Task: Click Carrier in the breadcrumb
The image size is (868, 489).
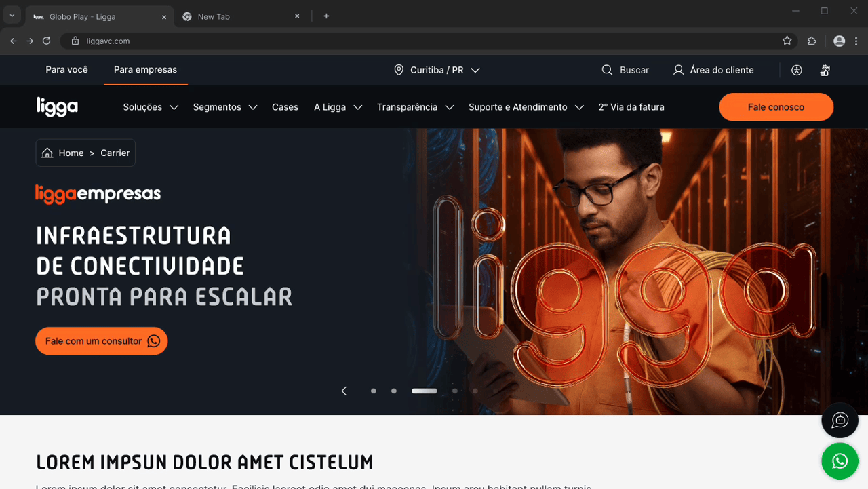Action: pyautogui.click(x=115, y=153)
